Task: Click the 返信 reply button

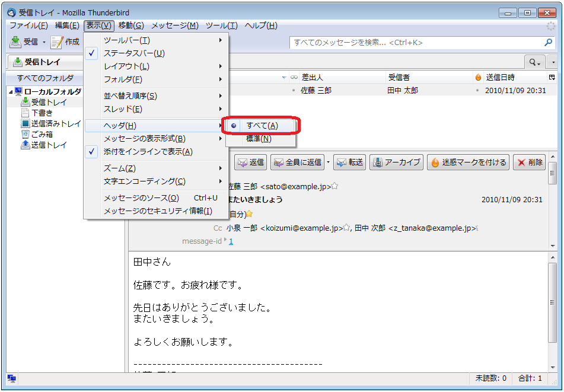Action: coord(251,162)
